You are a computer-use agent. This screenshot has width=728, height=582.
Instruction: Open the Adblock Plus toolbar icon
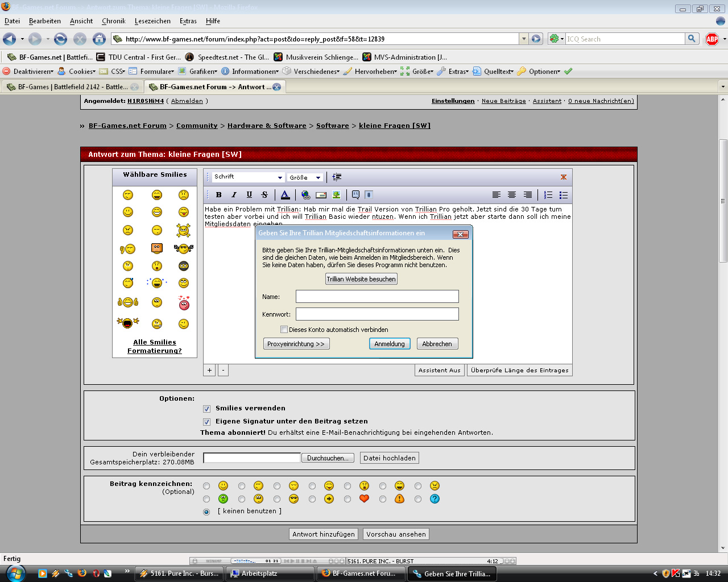[712, 39]
